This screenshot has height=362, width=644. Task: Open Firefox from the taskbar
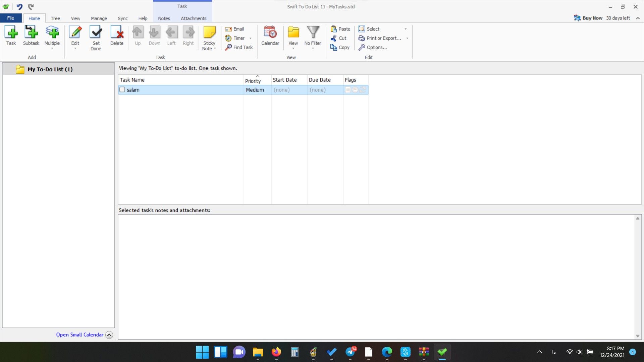276,352
